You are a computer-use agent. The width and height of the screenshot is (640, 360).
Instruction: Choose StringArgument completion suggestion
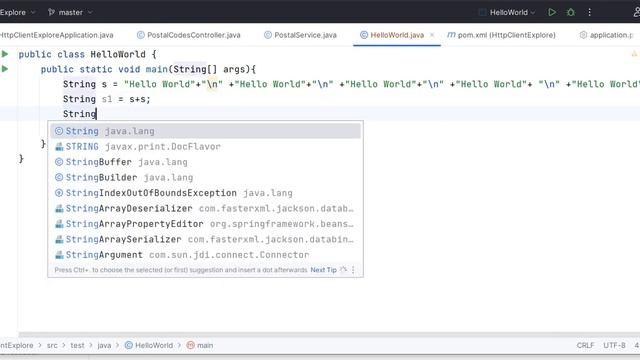205,255
